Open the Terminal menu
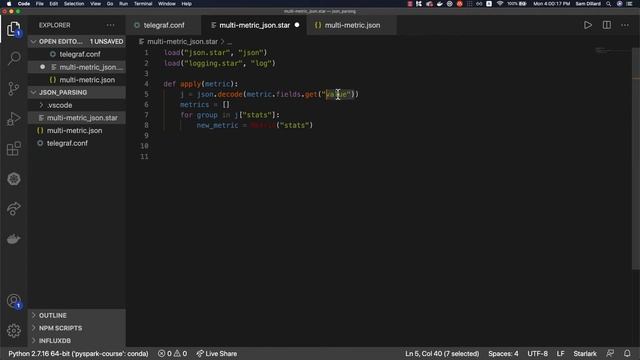Viewport: 640px width, 360px height. 143,4
